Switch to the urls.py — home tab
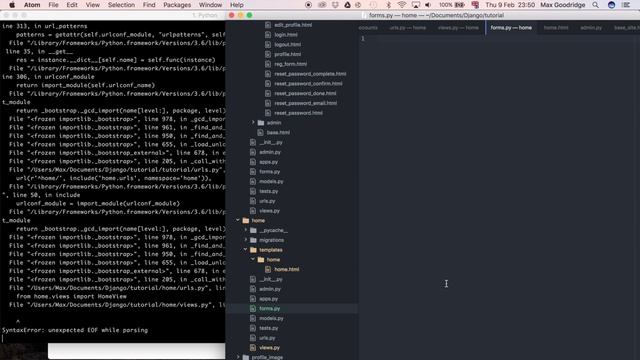 pos(408,28)
